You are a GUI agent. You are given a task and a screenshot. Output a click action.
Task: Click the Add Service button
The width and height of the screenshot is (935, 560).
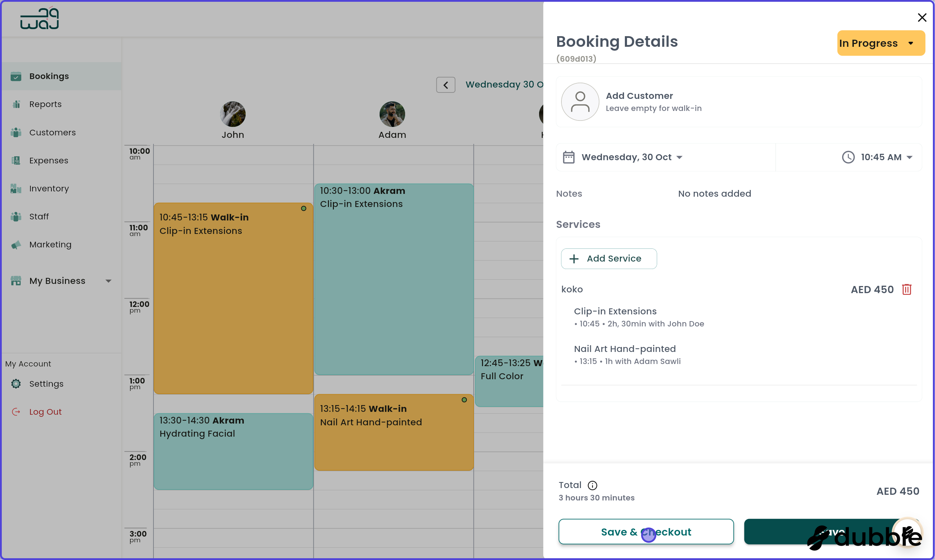(608, 258)
